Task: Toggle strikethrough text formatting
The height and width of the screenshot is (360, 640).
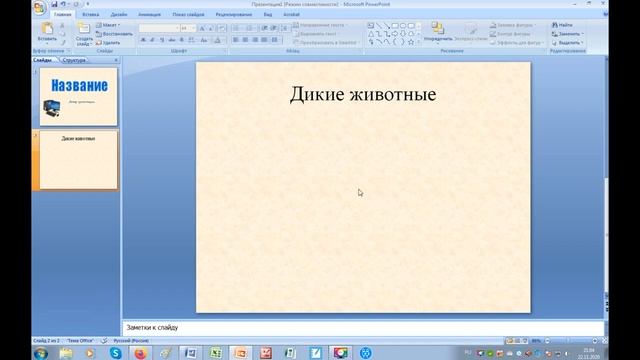Action: click(172, 40)
